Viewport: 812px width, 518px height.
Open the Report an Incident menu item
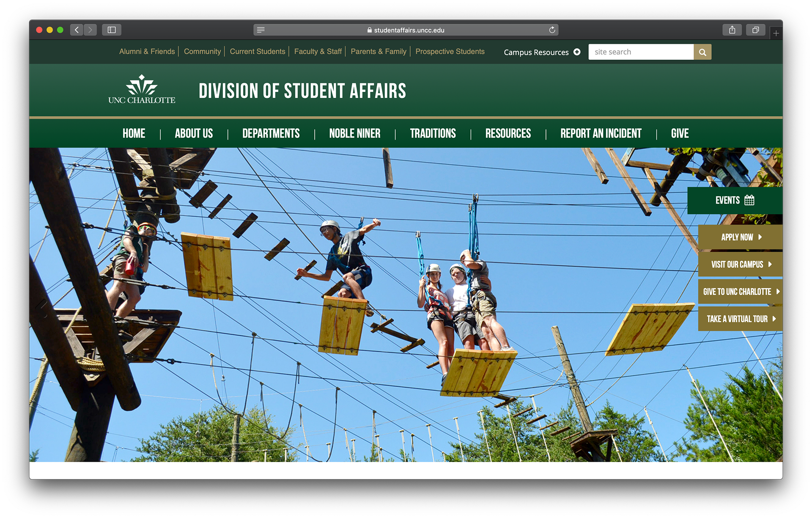click(x=601, y=134)
